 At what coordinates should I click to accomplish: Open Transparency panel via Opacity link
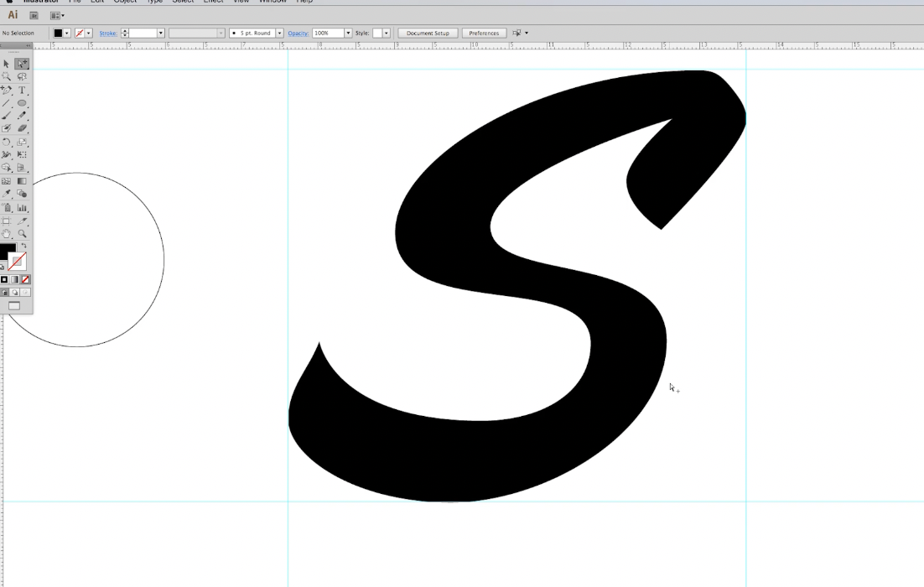tap(298, 34)
